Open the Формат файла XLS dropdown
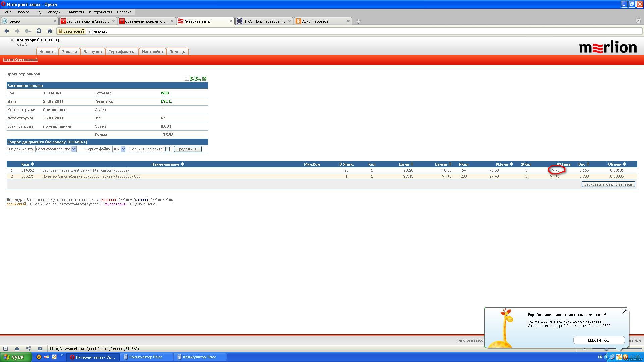644x362 pixels. (x=119, y=149)
